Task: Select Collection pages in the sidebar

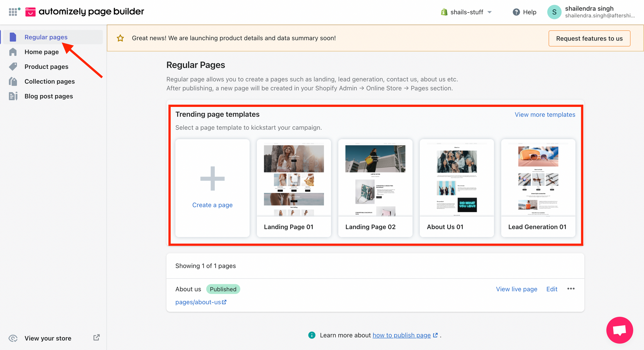Action: pos(50,81)
